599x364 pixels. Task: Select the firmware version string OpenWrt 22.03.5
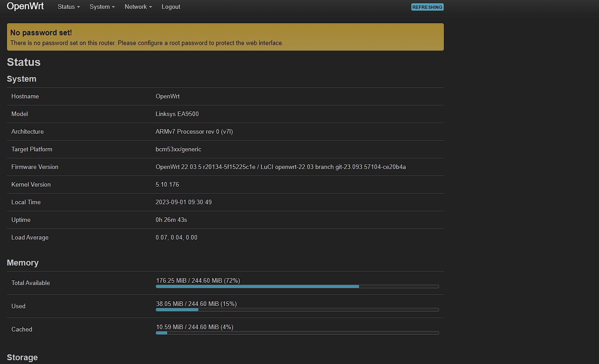[x=281, y=167]
